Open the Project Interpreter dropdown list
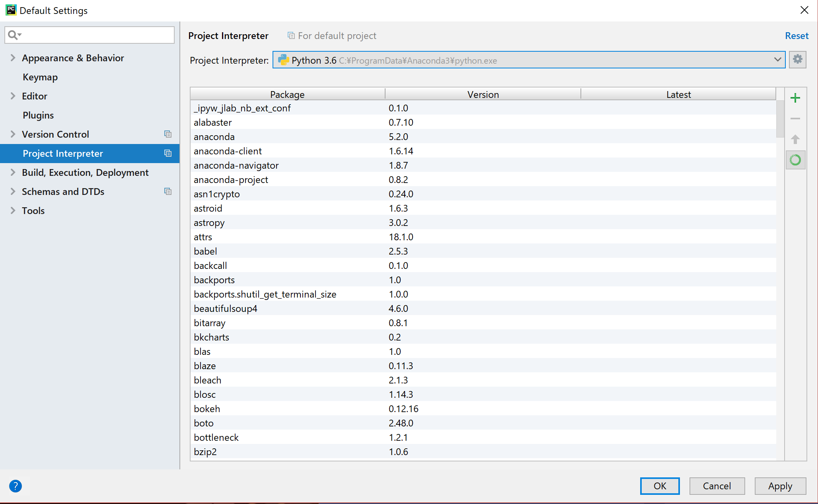Screen dimensions: 818x504 coord(778,60)
